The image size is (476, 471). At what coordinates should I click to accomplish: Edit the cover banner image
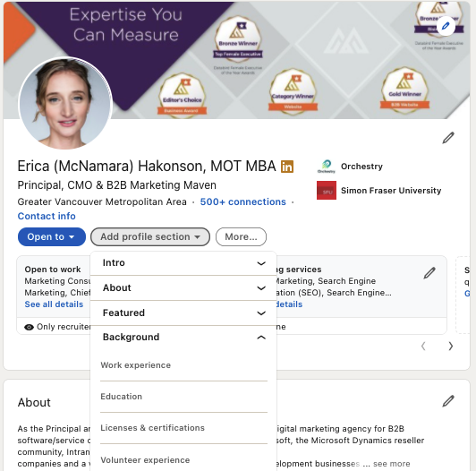[x=446, y=26]
